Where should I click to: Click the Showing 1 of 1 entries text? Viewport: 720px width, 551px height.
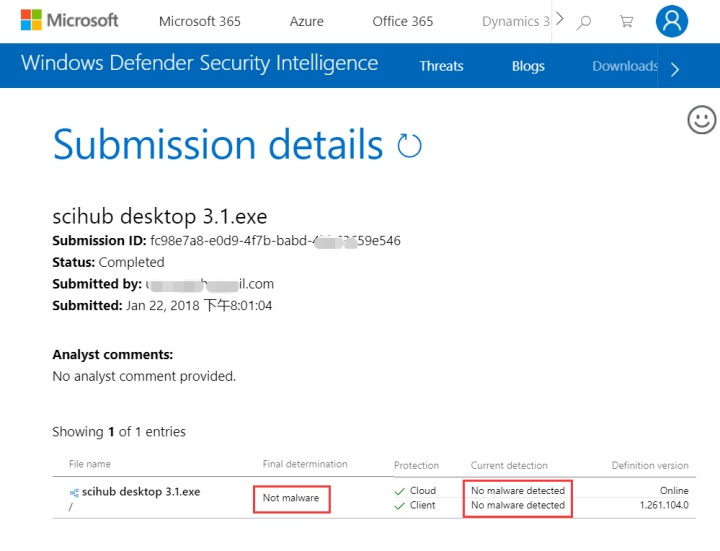click(119, 432)
